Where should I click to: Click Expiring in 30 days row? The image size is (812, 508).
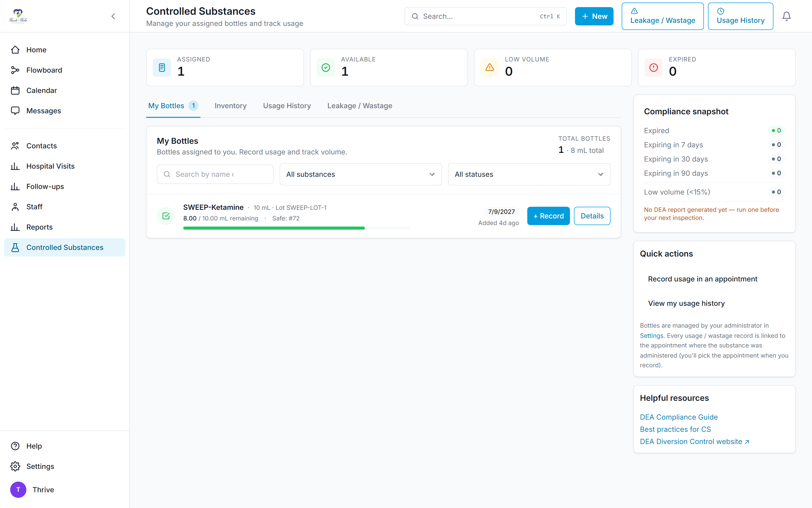tap(714, 159)
